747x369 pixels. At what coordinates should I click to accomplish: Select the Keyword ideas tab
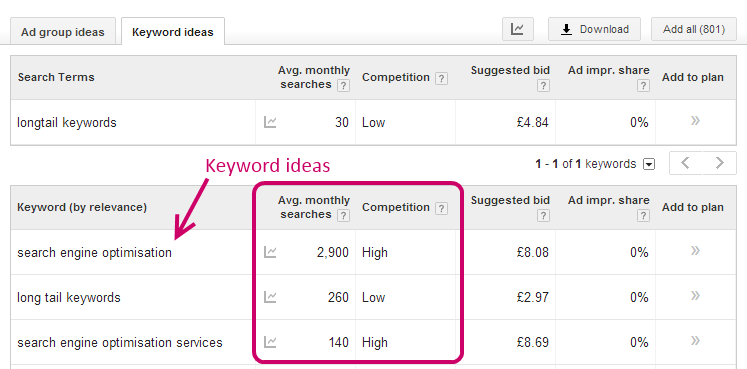tap(172, 32)
